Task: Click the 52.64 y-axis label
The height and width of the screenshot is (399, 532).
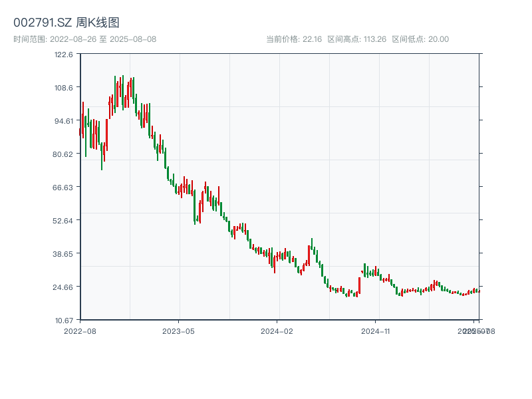Action: tap(63, 221)
